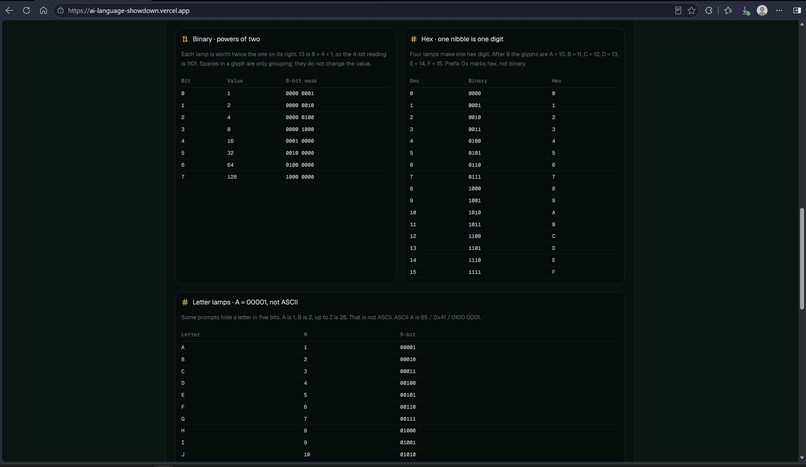Select the mask cell '0001 0000'
This screenshot has height=467, width=806.
[300, 141]
